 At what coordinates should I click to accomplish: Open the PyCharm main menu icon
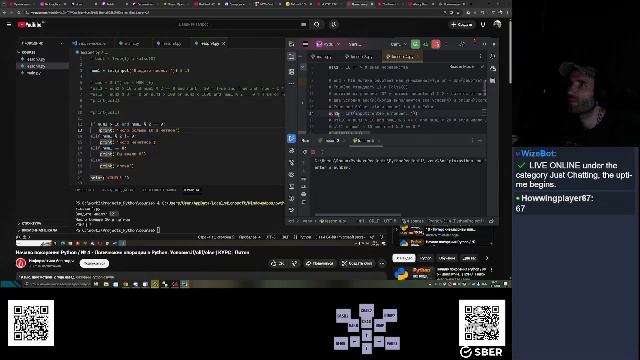tap(305, 44)
